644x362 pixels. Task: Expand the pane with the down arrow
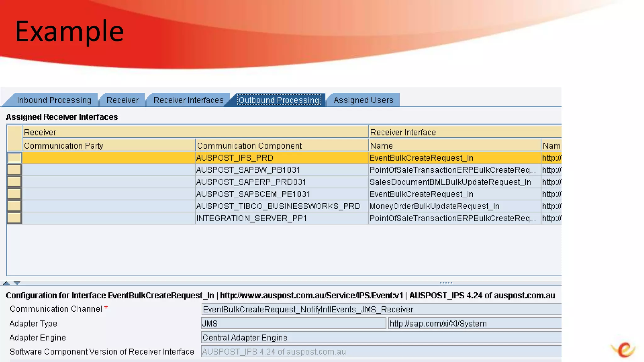pos(17,283)
